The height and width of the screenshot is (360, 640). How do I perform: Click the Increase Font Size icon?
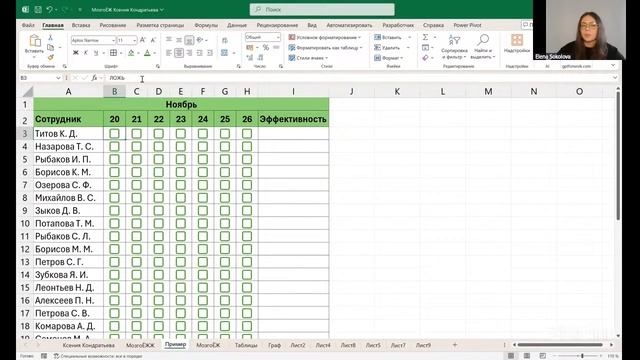[143, 40]
